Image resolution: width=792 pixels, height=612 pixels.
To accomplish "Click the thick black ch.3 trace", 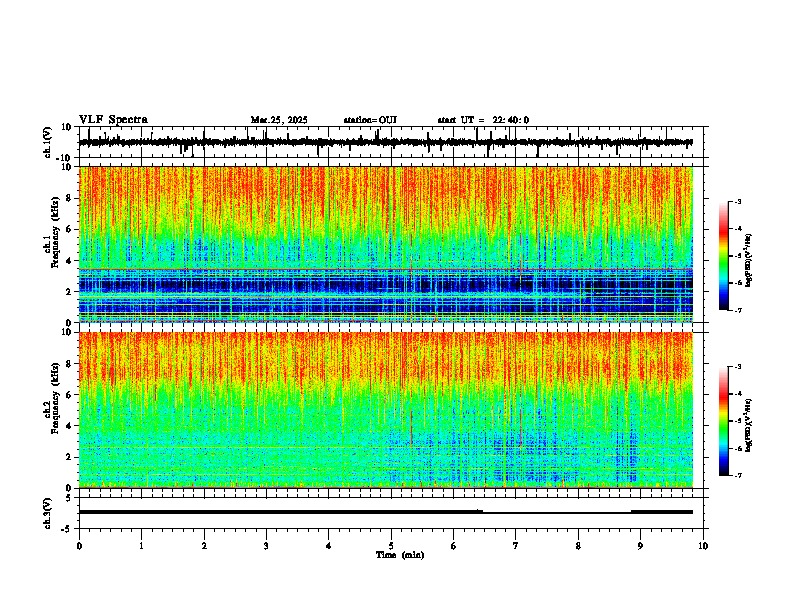I will (x=386, y=512).
